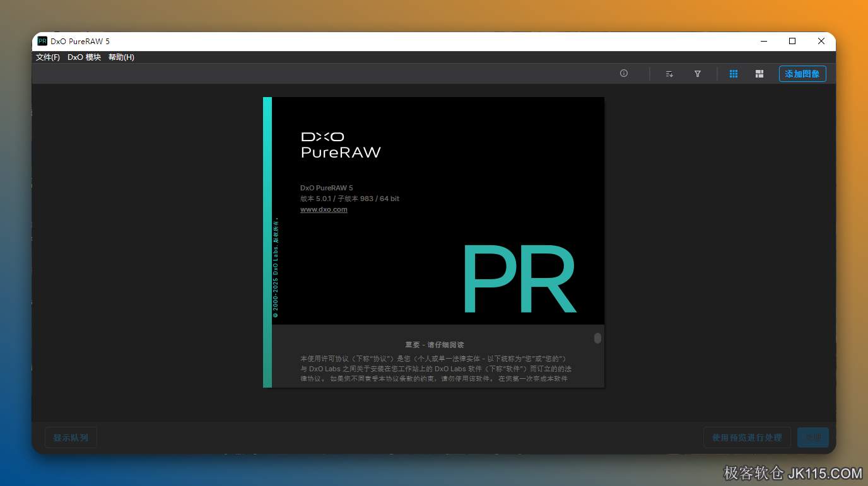Screen dimensions: 868x486
Task: Open the sort order icon
Action: (x=669, y=74)
